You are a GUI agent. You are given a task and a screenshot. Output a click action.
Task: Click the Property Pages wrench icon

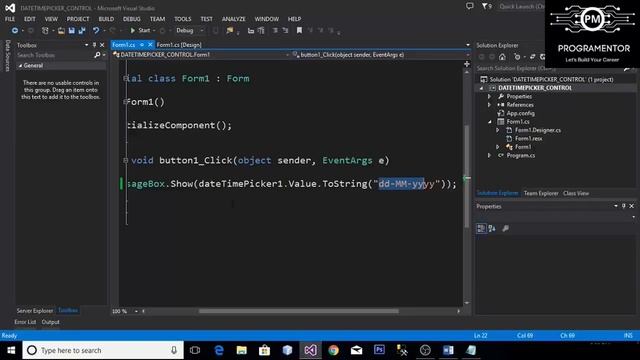click(x=505, y=229)
